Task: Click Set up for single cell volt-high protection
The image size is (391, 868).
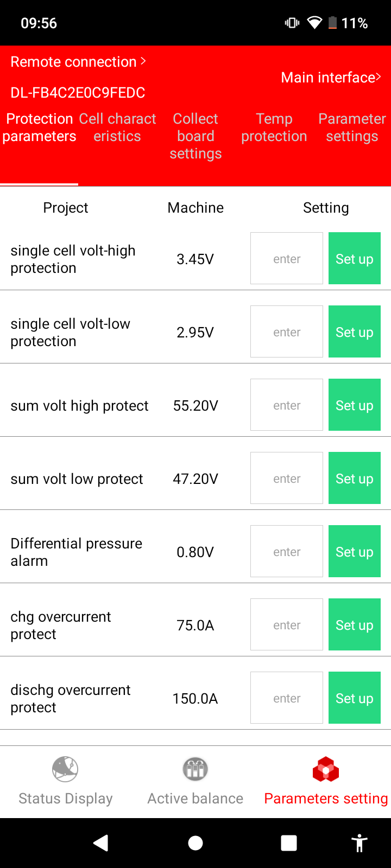Action: tap(355, 259)
